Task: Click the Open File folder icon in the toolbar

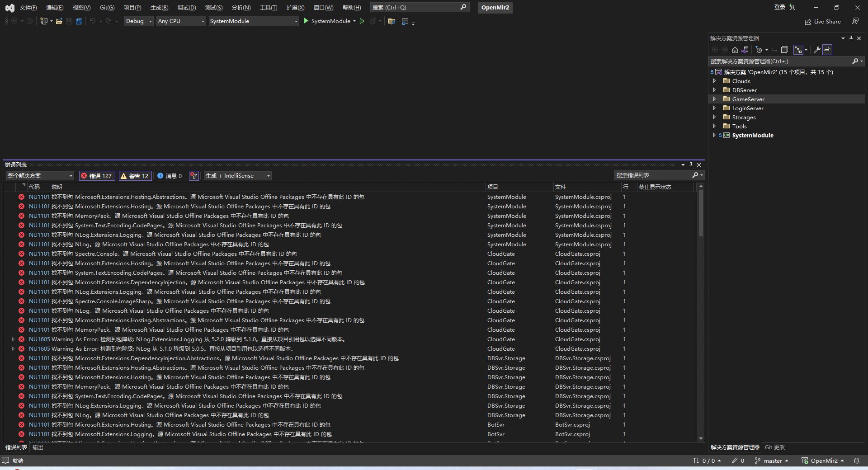Action: pyautogui.click(x=59, y=21)
